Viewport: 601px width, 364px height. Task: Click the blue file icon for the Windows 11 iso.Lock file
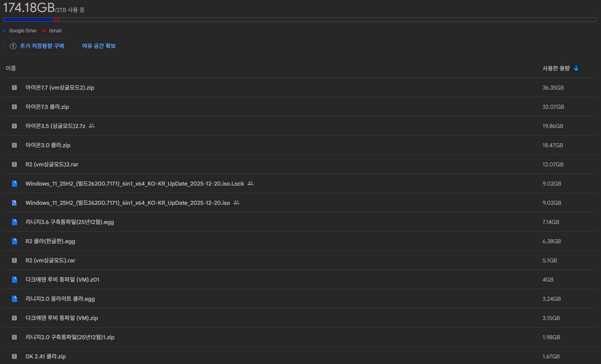tap(14, 184)
